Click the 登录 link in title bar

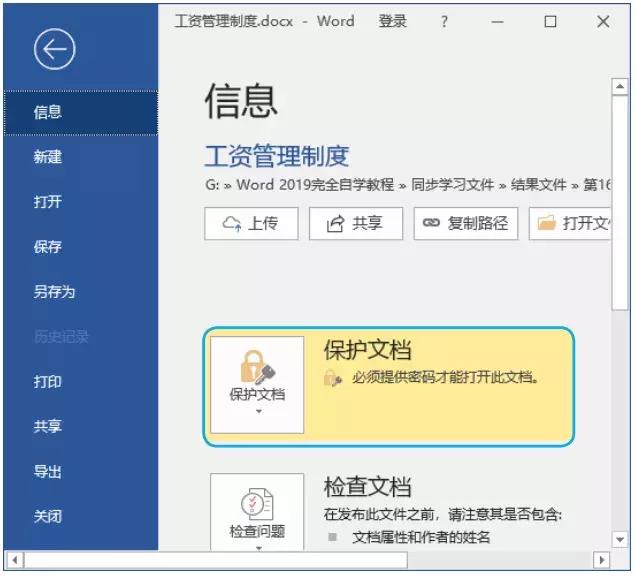393,21
